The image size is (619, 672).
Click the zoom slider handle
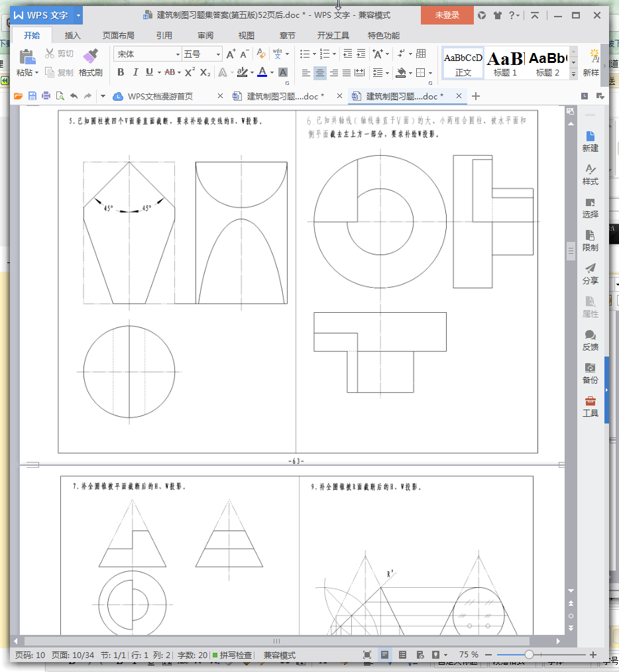point(529,654)
